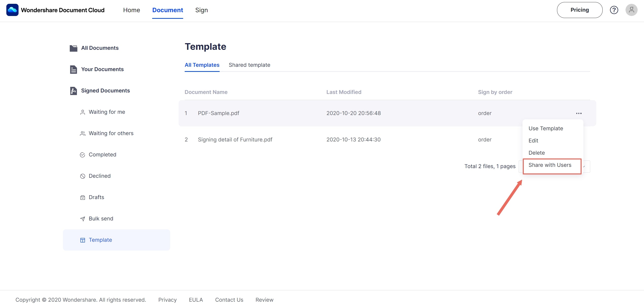Click the PDF-Sample.pdf file name

(x=218, y=113)
